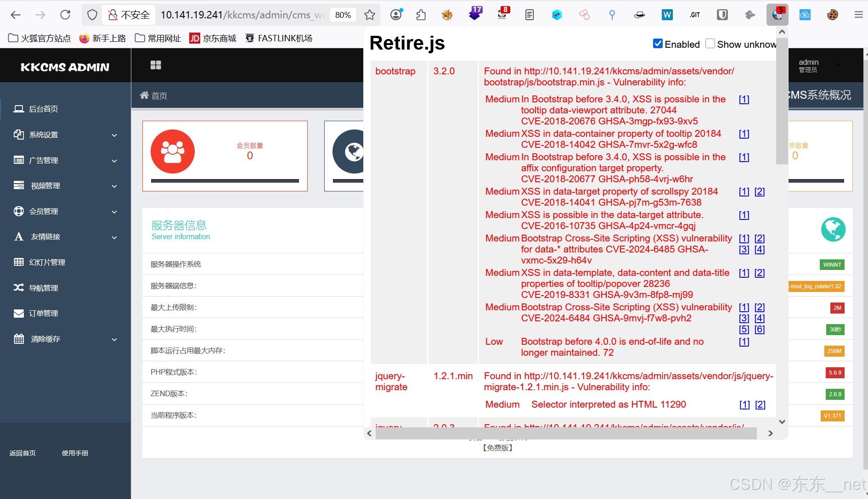Click the hat-shaped extension icon
The width and height of the screenshot is (868, 499).
640,15
